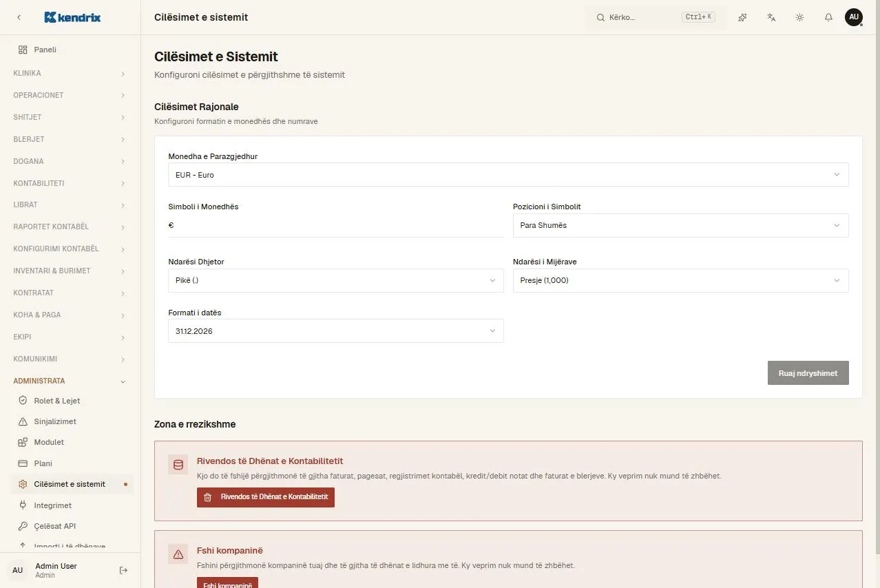This screenshot has width=880, height=588.
Task: Open the language translation icon
Action: pyautogui.click(x=771, y=17)
